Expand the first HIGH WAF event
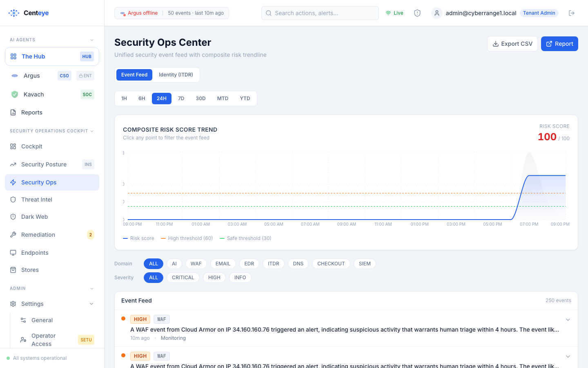 [568, 320]
